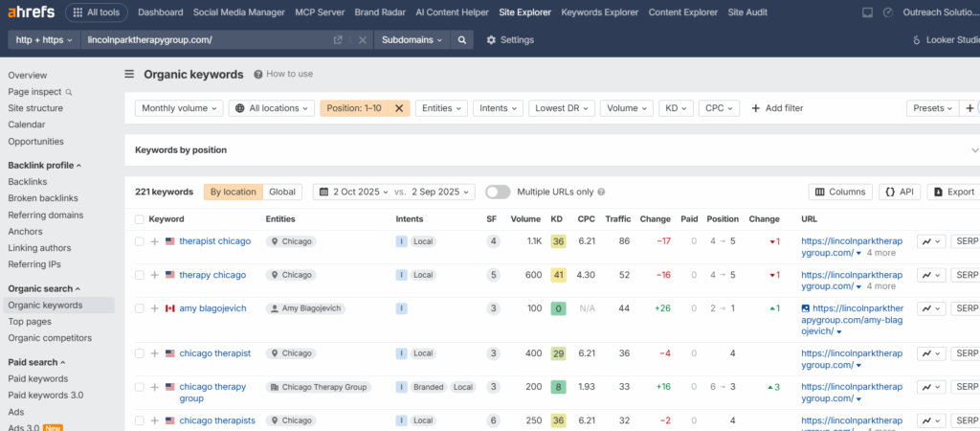Viewport: 980px width, 431px height.
Task: Open Site Audit in top navigation
Action: click(747, 11)
